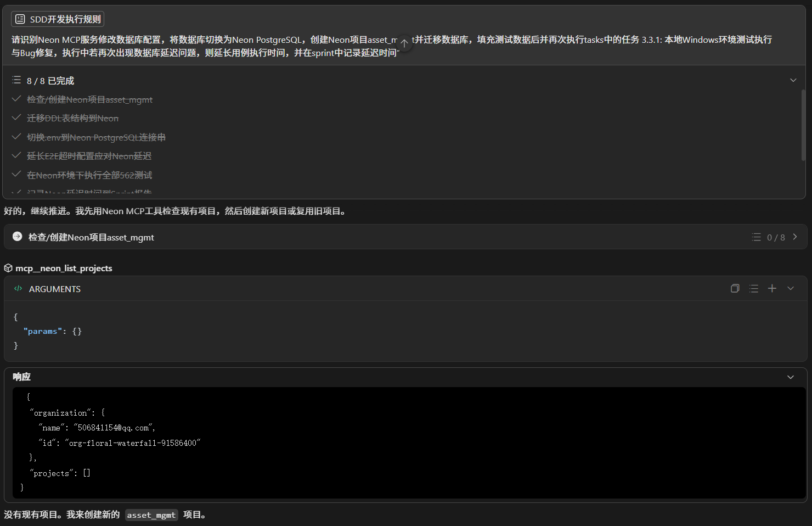The image size is (812, 526).
Task: Select the struck-through text 延长E2E超时配置应对Neon延迟
Action: (x=89, y=156)
